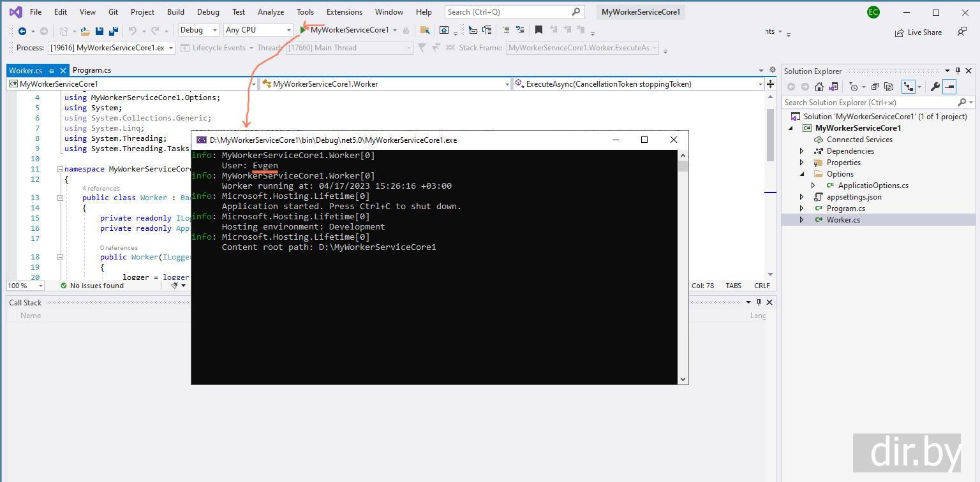Toggle Preview Selected Items in Solution Explorer
This screenshot has width=980, height=482.
[949, 87]
